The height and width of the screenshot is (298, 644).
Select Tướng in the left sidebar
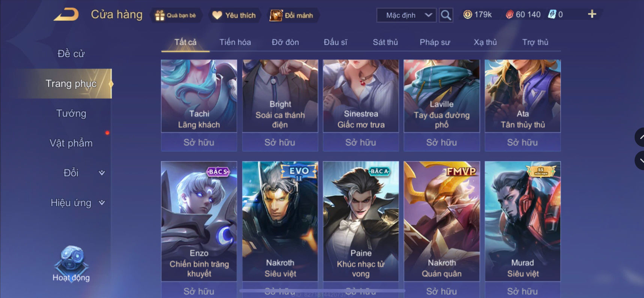[71, 113]
